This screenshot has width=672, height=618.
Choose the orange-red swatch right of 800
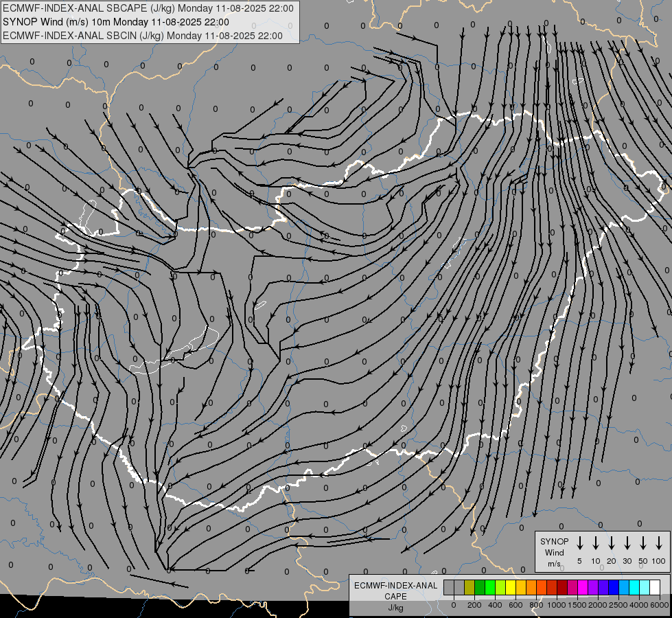[542, 587]
